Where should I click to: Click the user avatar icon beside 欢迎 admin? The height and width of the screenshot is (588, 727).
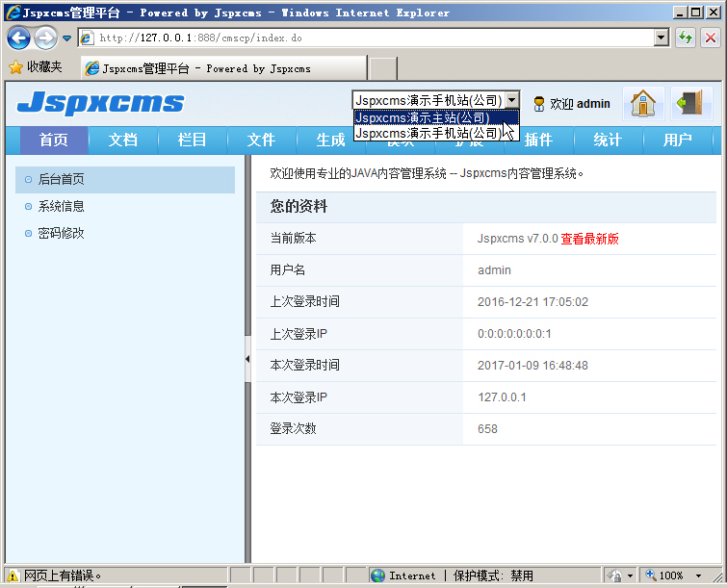point(539,104)
